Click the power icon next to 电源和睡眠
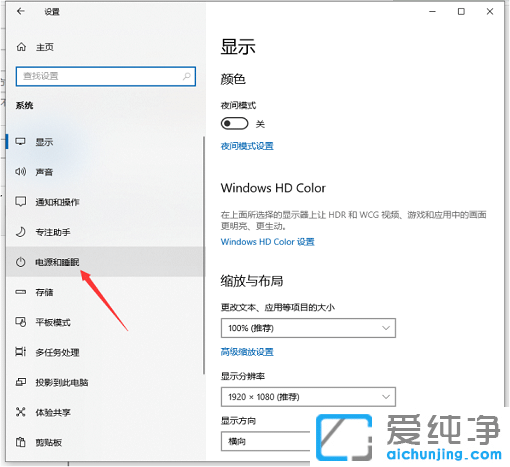 pos(20,262)
